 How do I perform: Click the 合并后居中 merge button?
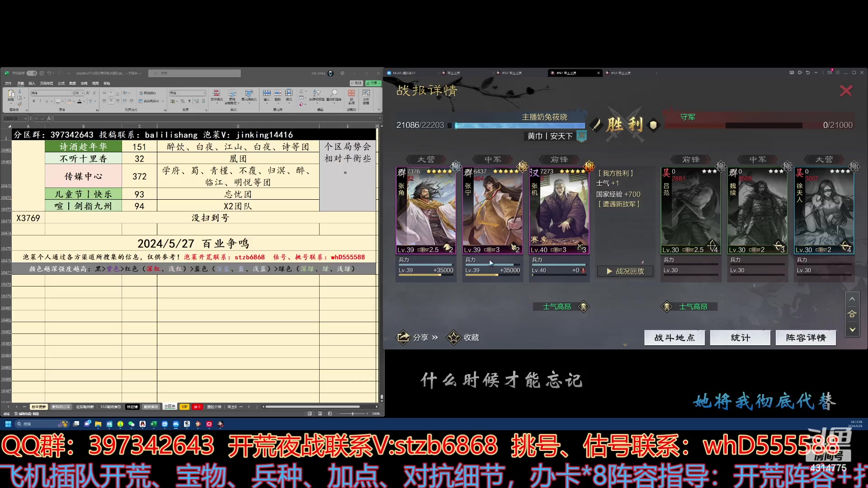[x=149, y=101]
